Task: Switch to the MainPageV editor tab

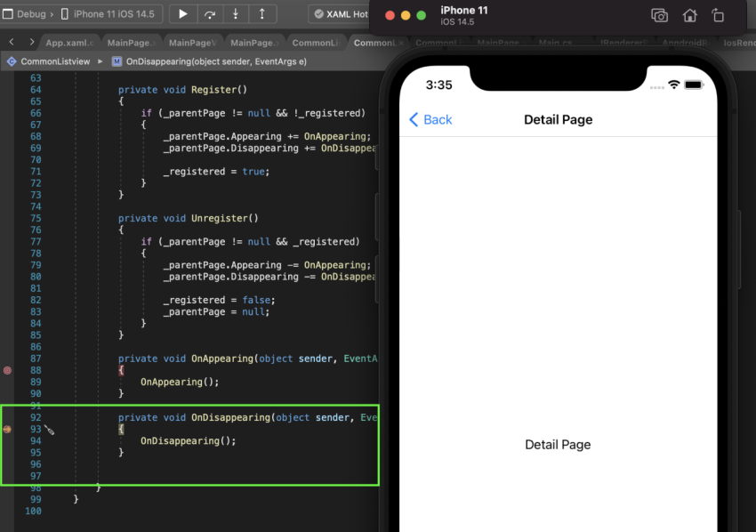Action: [192, 42]
